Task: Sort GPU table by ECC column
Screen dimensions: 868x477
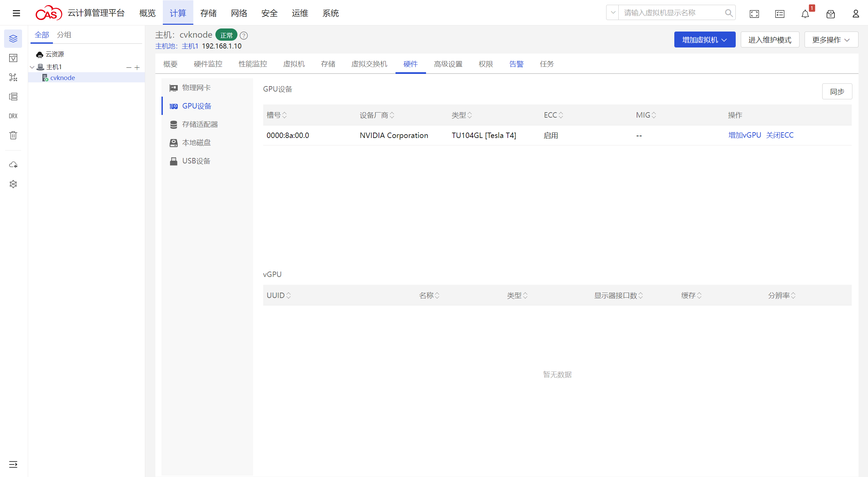Action: [x=561, y=115]
